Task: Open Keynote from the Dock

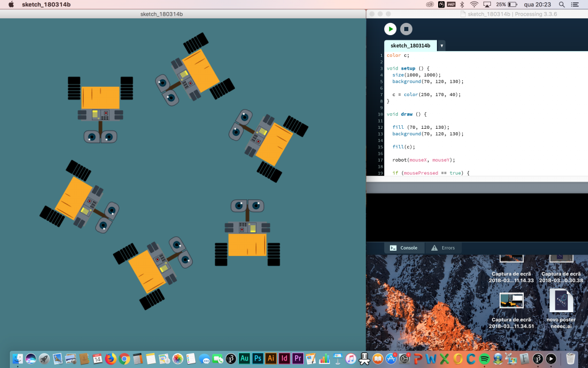Action: tap(338, 359)
